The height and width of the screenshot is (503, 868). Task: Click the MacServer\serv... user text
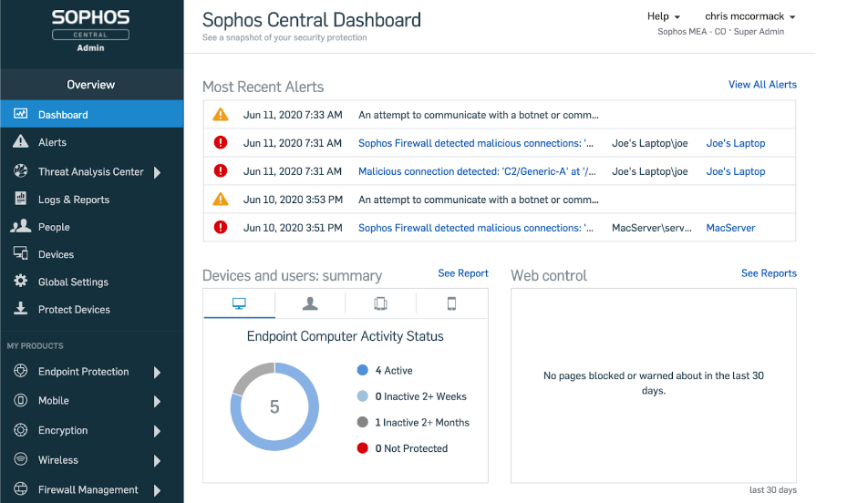[652, 228]
